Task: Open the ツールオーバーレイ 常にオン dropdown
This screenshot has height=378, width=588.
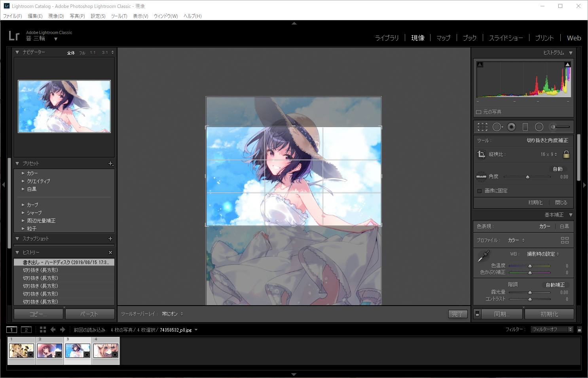Action: coord(173,314)
